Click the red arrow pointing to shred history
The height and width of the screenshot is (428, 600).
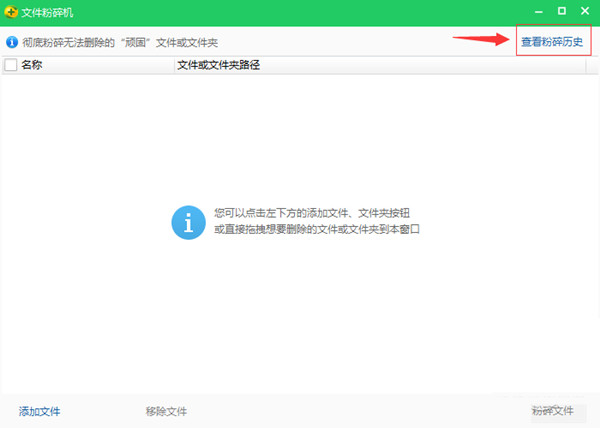click(484, 40)
